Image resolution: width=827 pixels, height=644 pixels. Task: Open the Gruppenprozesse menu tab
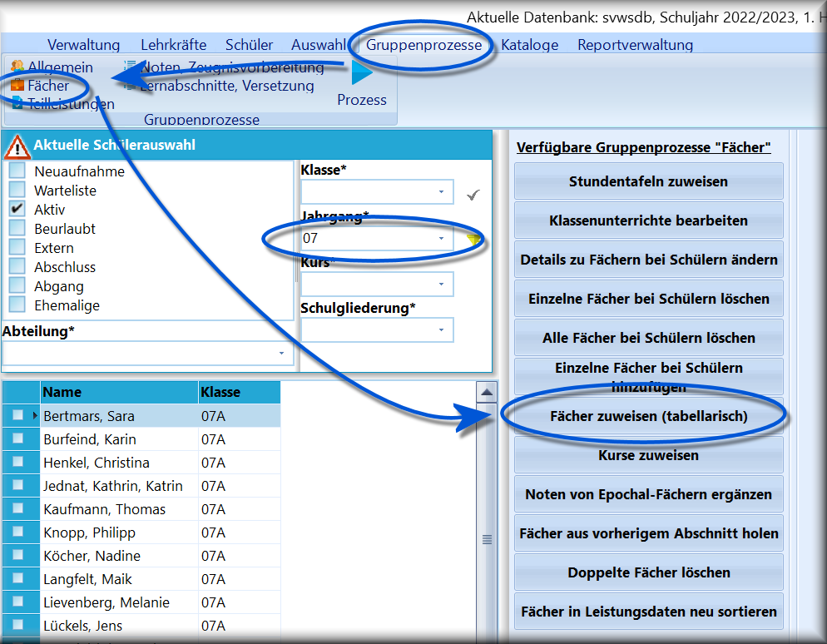424,45
